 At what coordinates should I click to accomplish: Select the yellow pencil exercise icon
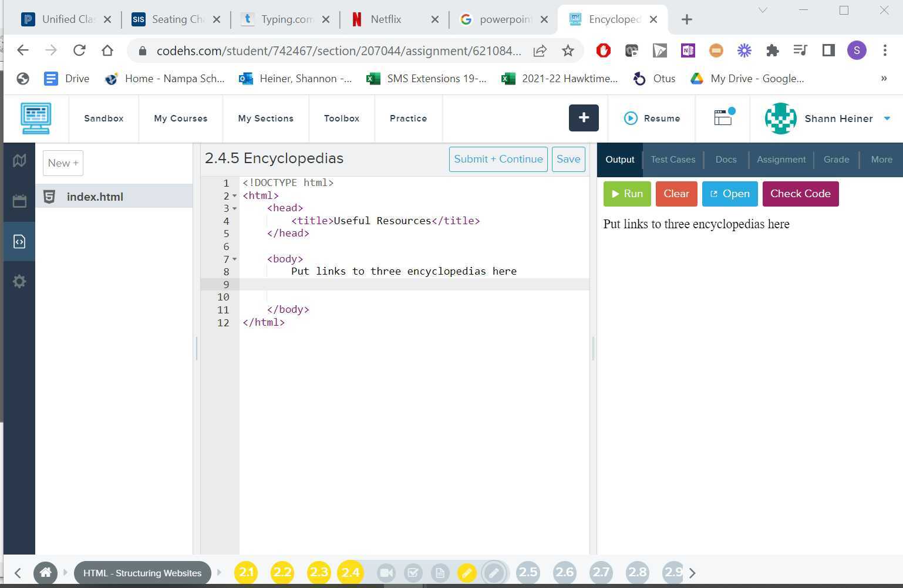[467, 572]
